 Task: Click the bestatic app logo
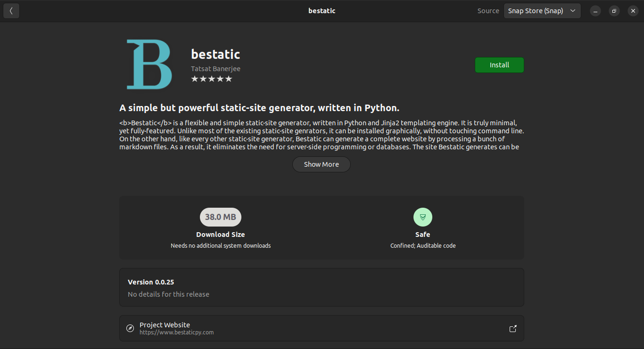pos(149,64)
